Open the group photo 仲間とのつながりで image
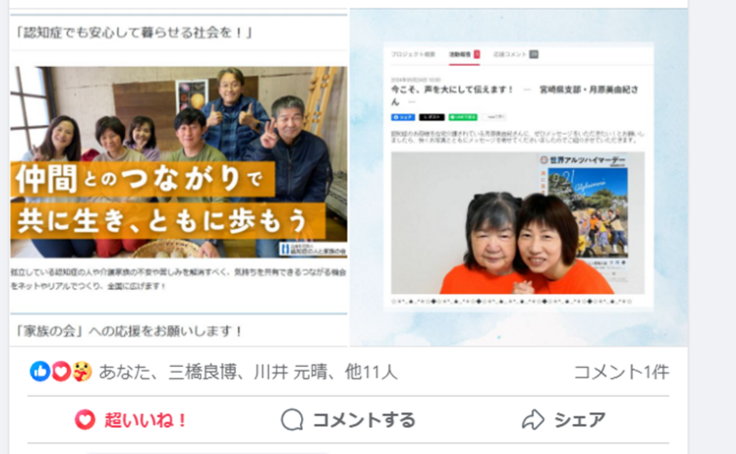The width and height of the screenshot is (736, 454). (x=179, y=162)
